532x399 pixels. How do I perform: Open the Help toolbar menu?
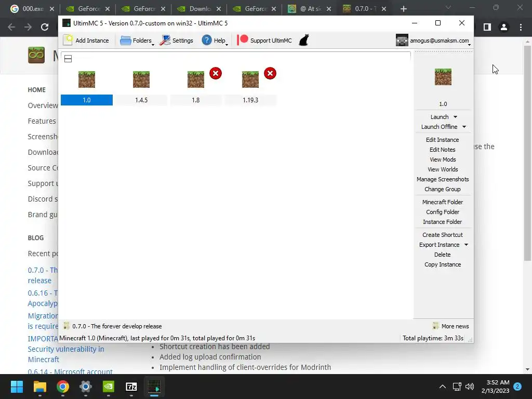(215, 41)
